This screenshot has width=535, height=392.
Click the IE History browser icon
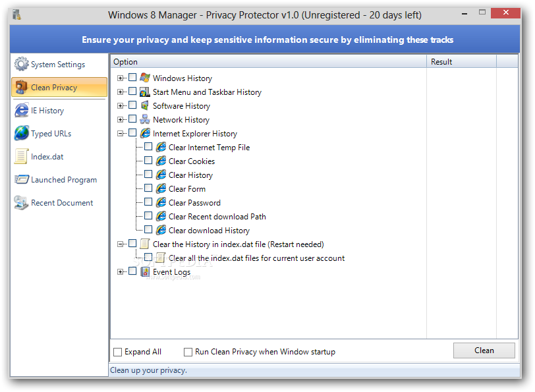[x=22, y=110]
